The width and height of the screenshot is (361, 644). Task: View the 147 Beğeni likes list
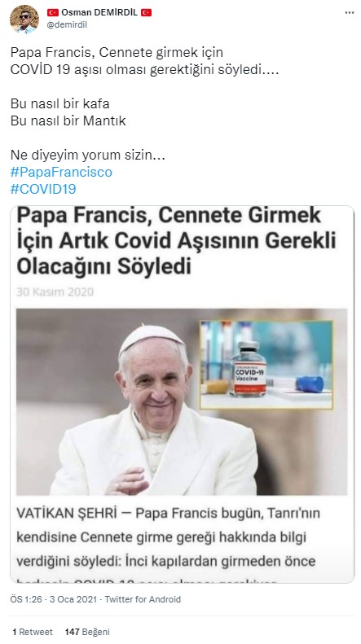tap(87, 632)
